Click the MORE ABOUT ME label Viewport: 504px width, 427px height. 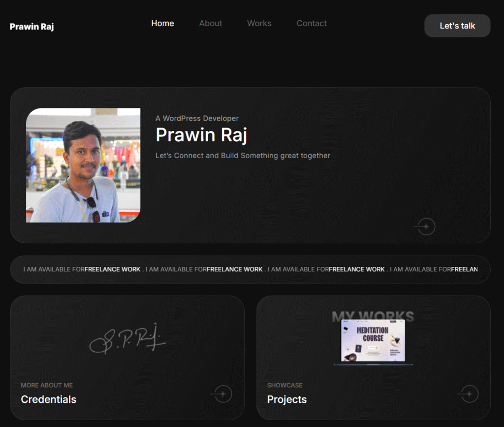[x=47, y=385]
